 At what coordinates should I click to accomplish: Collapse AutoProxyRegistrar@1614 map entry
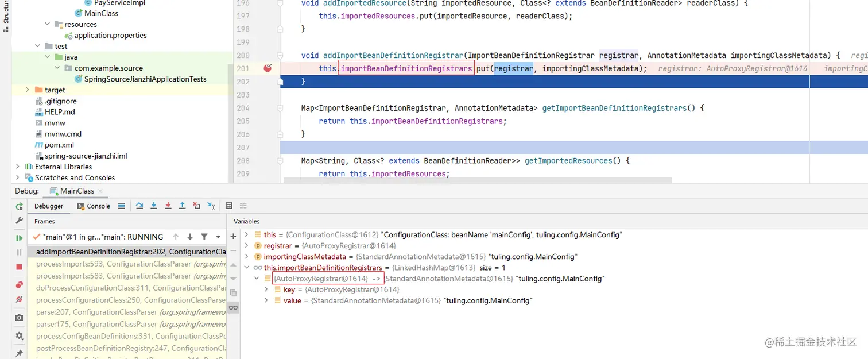tap(257, 279)
